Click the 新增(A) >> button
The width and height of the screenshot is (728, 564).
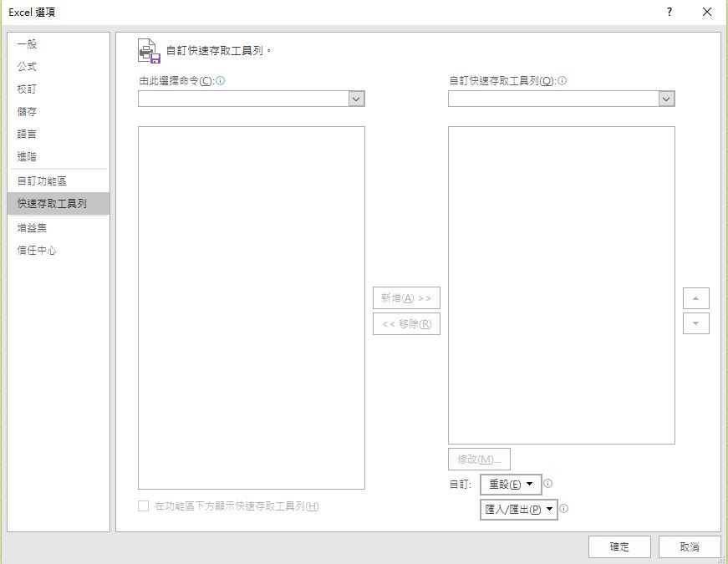pos(406,298)
